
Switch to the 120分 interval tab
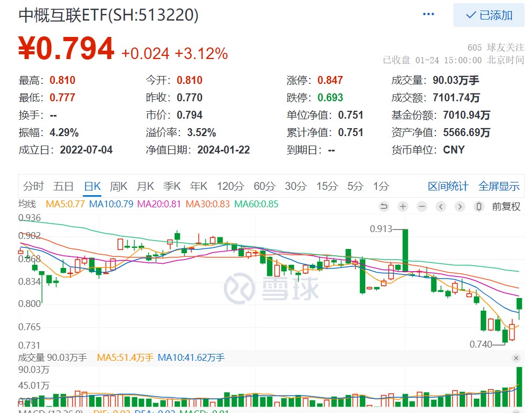click(231, 186)
